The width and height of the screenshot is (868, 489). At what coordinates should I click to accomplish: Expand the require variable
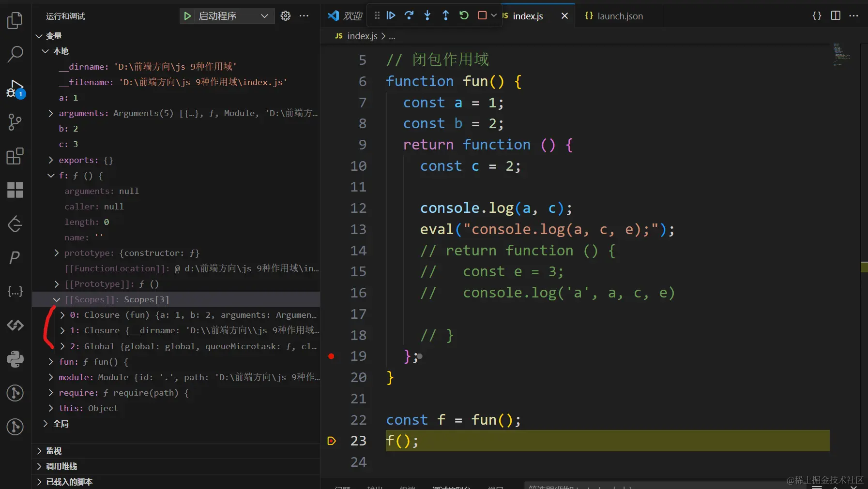pos(51,393)
